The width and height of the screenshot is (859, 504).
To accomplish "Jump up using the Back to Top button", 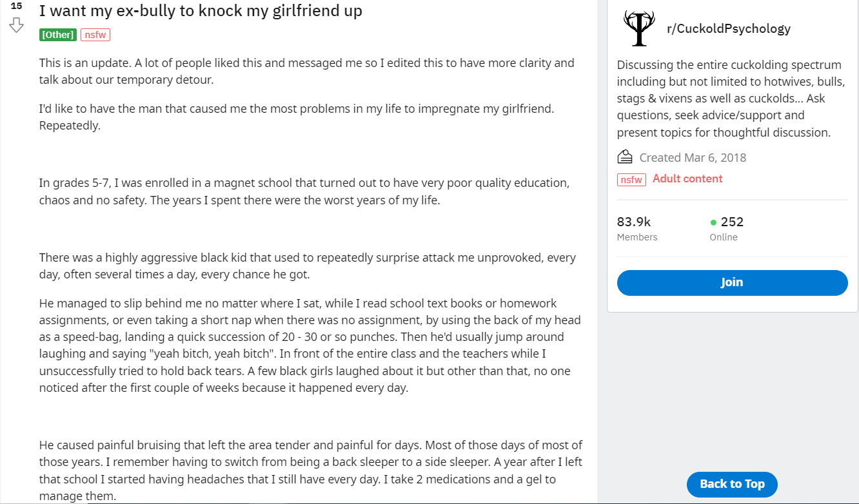I will (x=732, y=484).
